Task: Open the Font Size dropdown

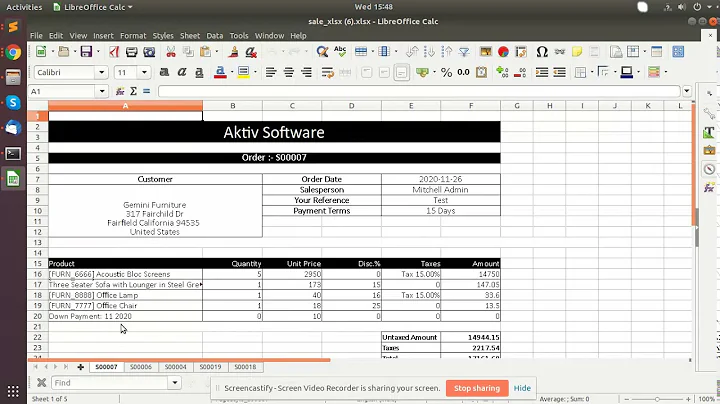Action: pos(144,72)
